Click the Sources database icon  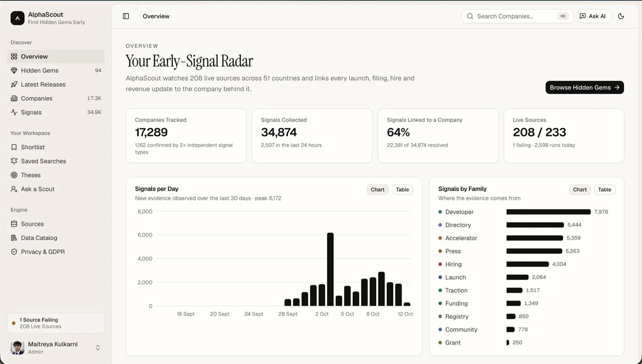tap(14, 224)
